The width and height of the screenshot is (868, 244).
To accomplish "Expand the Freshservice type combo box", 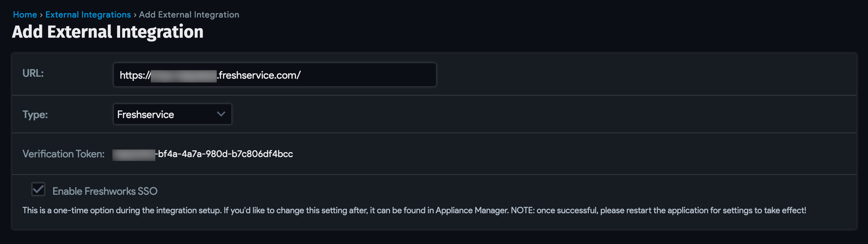I will click(x=172, y=114).
